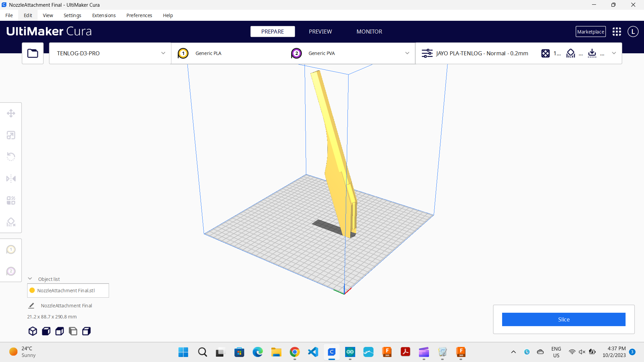Select the Scale tool
Viewport: 644px width, 362px height.
click(11, 135)
